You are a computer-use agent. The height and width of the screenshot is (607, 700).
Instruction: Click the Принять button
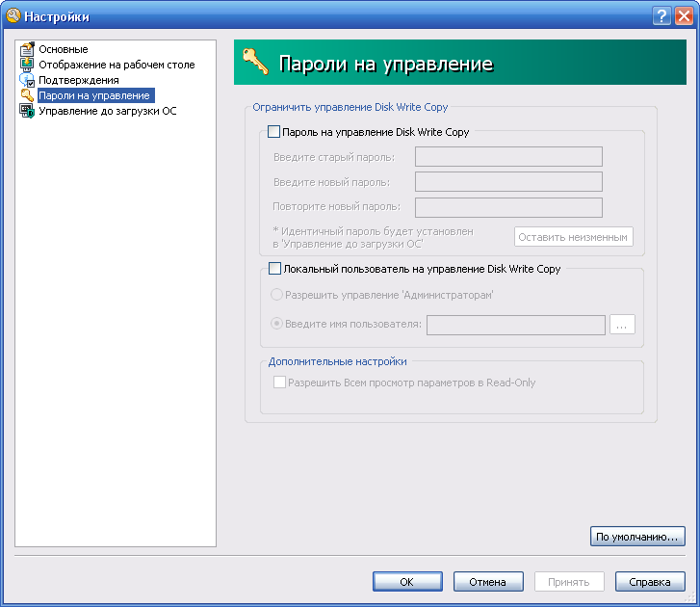click(x=569, y=582)
